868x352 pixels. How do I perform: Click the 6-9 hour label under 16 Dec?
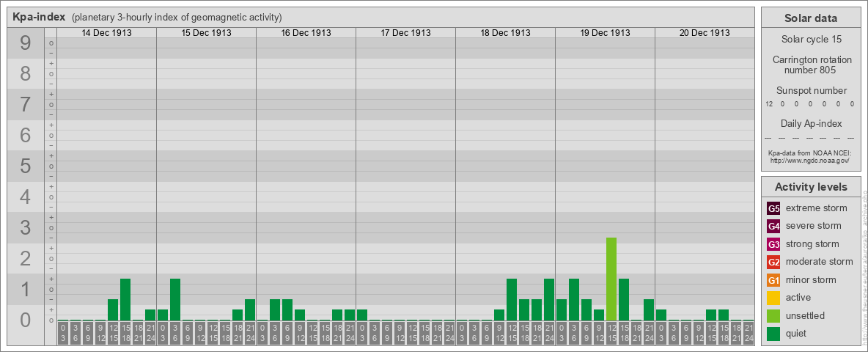click(x=287, y=333)
